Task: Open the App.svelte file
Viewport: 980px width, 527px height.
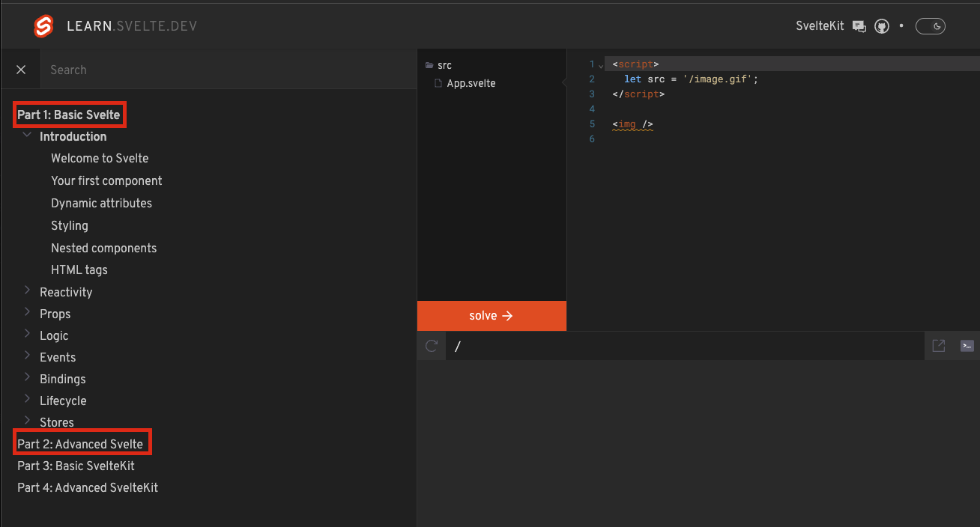Action: pyautogui.click(x=471, y=83)
